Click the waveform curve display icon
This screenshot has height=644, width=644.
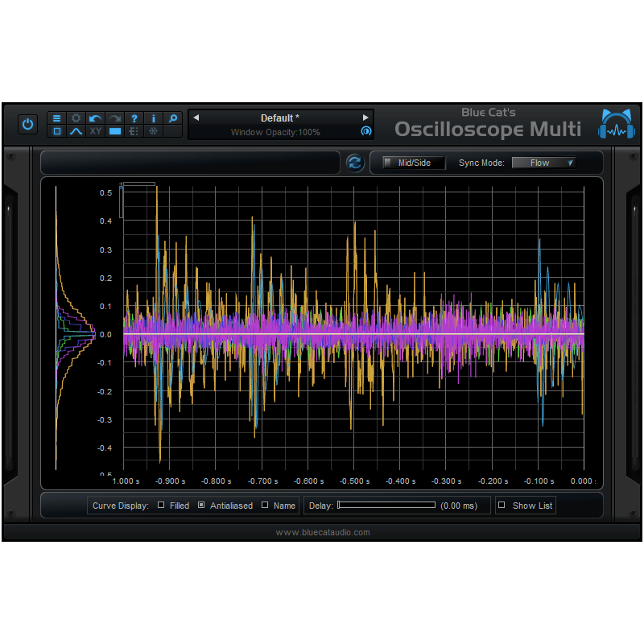click(x=76, y=131)
